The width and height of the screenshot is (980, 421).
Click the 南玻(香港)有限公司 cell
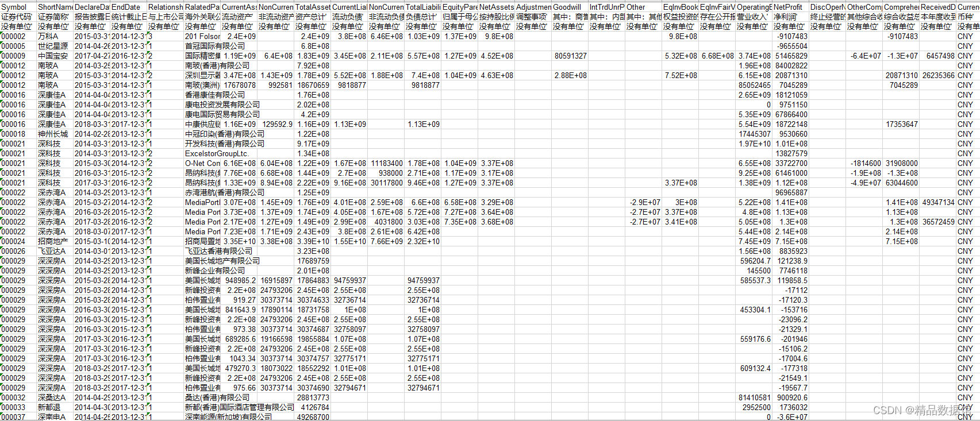(x=217, y=65)
